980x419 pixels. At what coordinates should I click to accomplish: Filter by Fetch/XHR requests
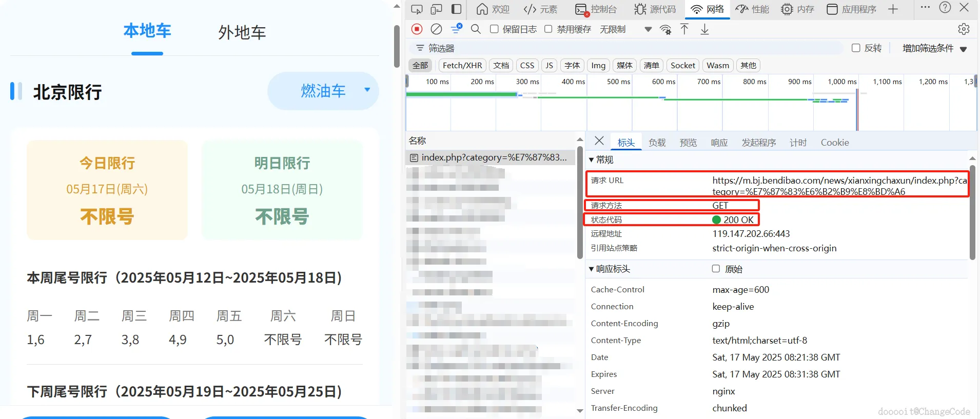coord(462,65)
